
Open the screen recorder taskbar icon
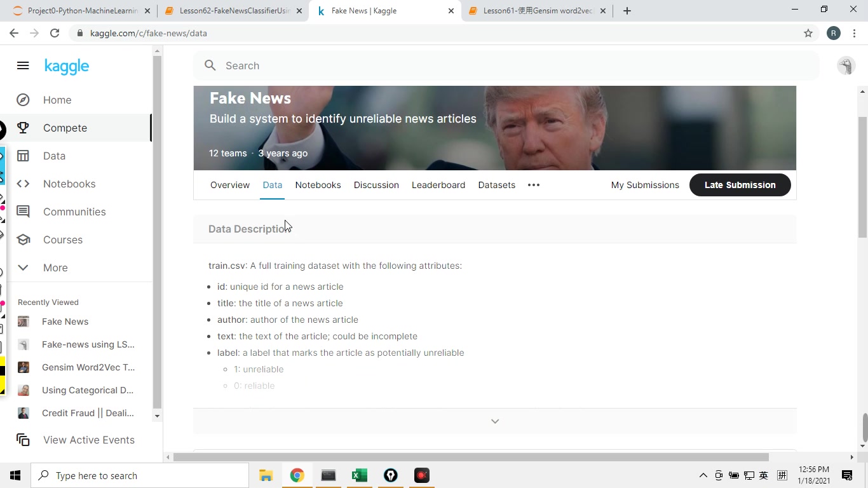421,475
